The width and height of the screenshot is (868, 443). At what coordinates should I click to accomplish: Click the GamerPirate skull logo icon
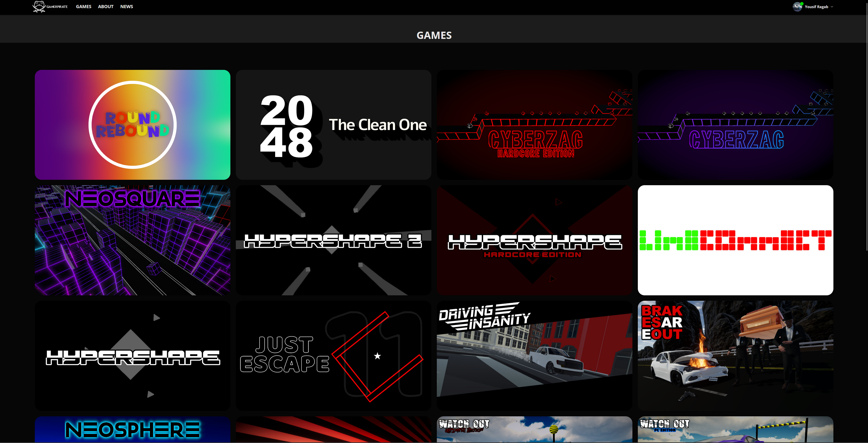tap(39, 6)
